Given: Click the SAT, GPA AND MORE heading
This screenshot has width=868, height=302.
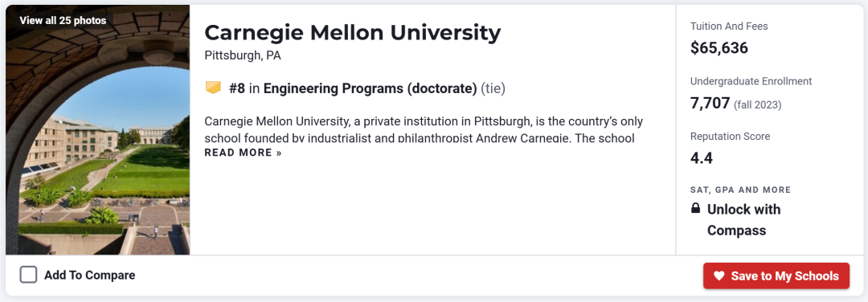Looking at the screenshot, I should (x=741, y=190).
